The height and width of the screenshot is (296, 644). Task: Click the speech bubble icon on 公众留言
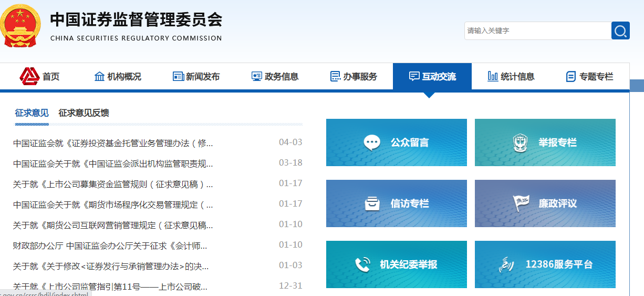coord(372,142)
